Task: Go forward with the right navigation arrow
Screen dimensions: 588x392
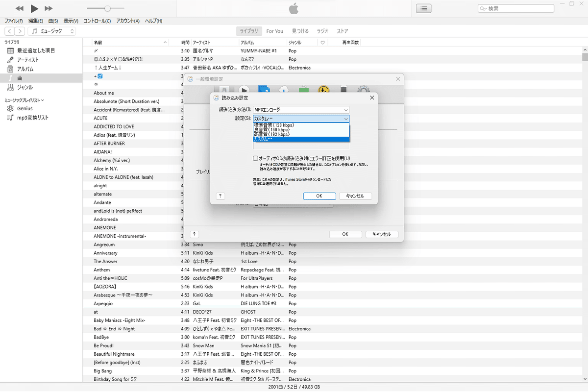Action: (x=19, y=31)
